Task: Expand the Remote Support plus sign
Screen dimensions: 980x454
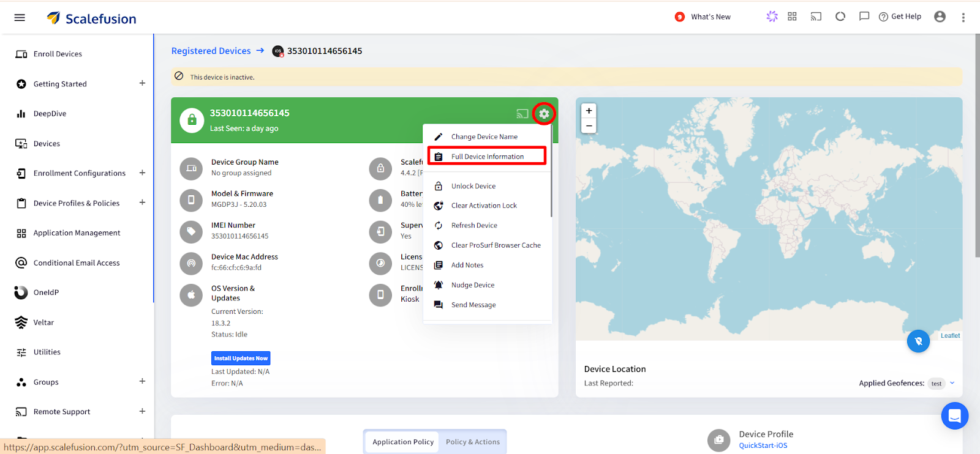Action: point(142,411)
